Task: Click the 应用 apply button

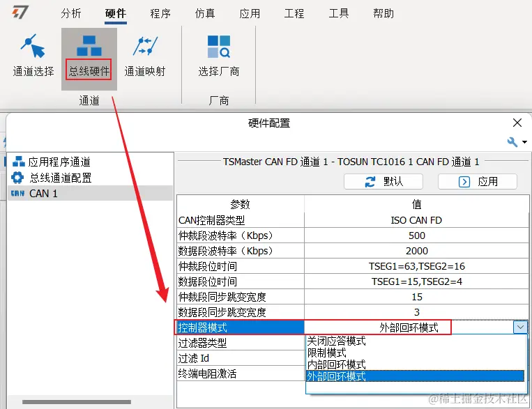Action: (x=478, y=182)
